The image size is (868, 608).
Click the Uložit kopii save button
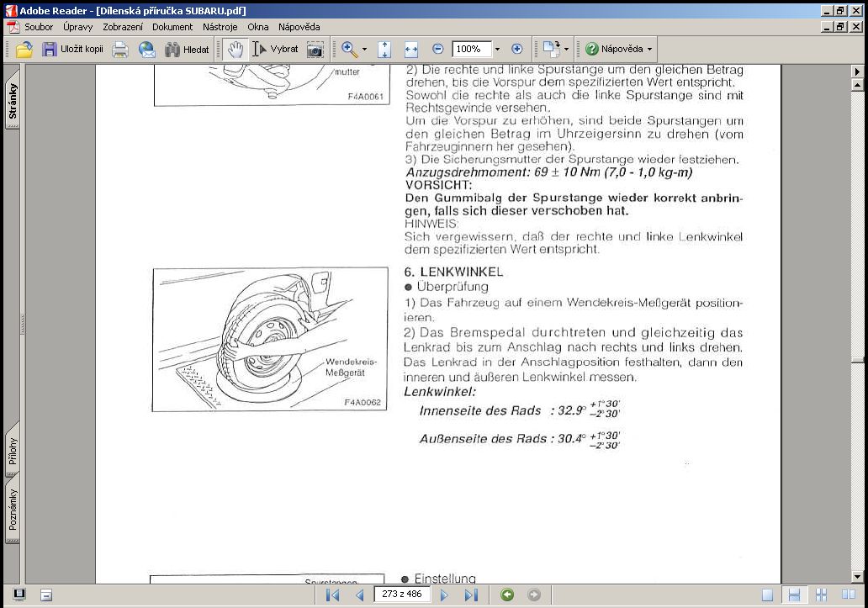(x=72, y=50)
